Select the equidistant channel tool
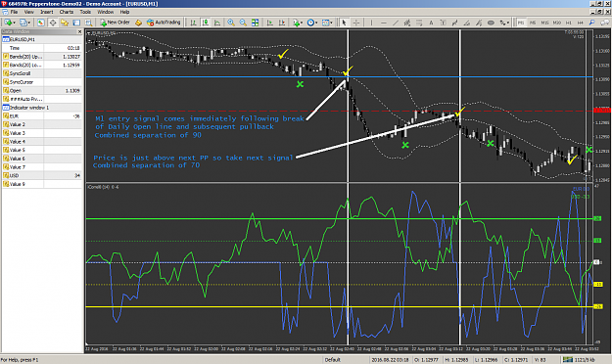The width and height of the screenshot is (612, 364). (x=407, y=23)
